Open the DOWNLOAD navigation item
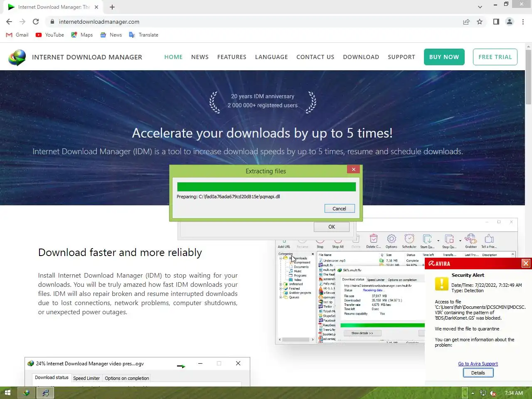Viewport: 532px width, 399px height. 361,57
